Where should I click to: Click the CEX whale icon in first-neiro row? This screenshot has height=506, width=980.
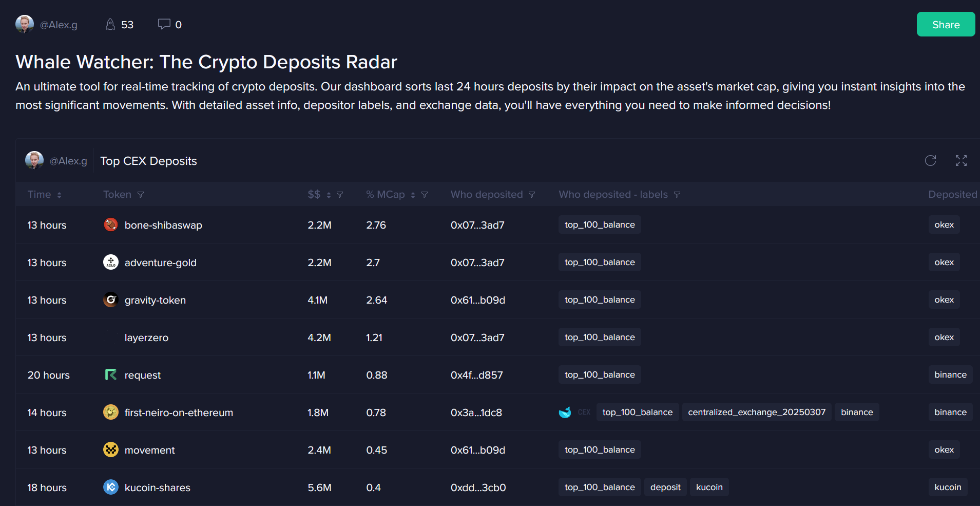click(x=565, y=412)
